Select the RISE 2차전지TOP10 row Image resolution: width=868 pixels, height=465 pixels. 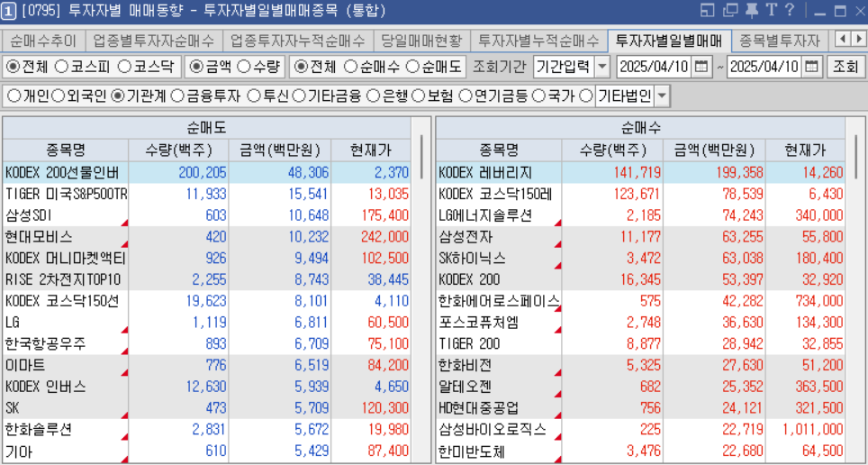[206, 280]
